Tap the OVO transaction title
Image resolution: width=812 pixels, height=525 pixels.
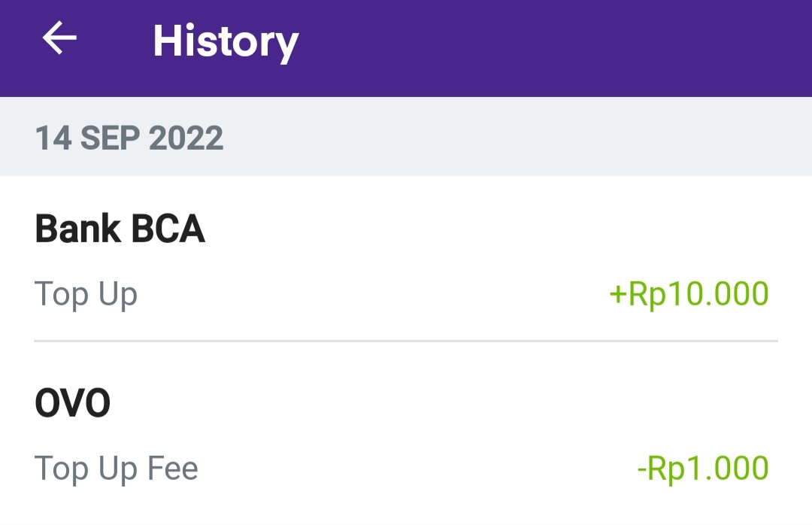point(73,402)
